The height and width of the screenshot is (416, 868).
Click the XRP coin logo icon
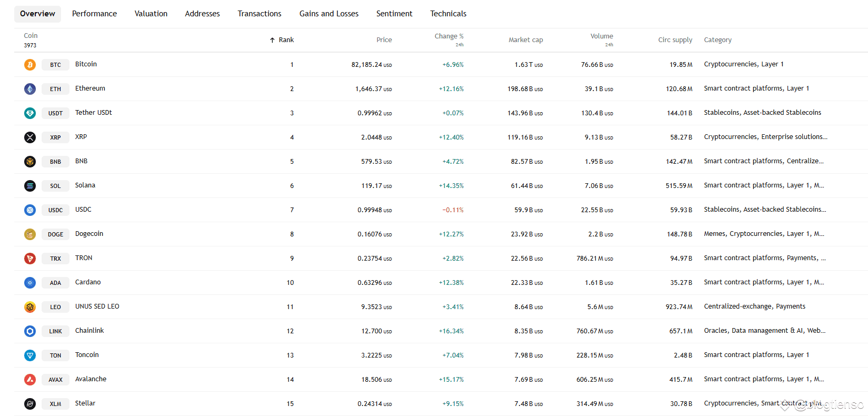(30, 137)
